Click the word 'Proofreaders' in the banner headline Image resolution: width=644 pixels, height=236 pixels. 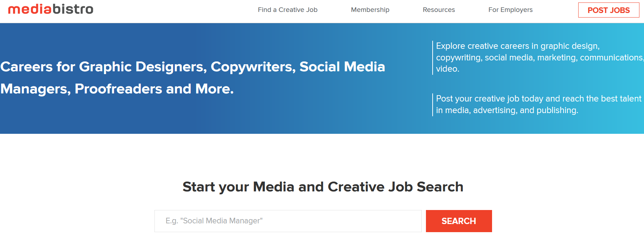[x=118, y=89]
